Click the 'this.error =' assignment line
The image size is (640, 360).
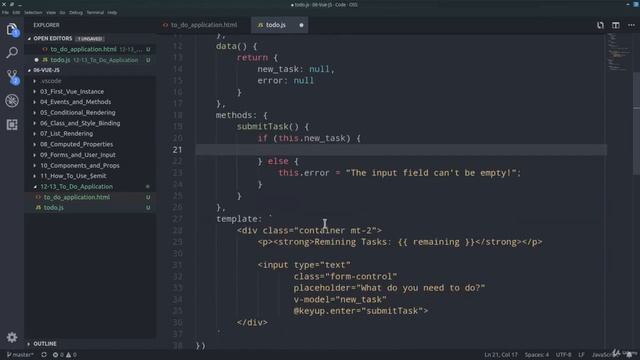[x=400, y=173]
